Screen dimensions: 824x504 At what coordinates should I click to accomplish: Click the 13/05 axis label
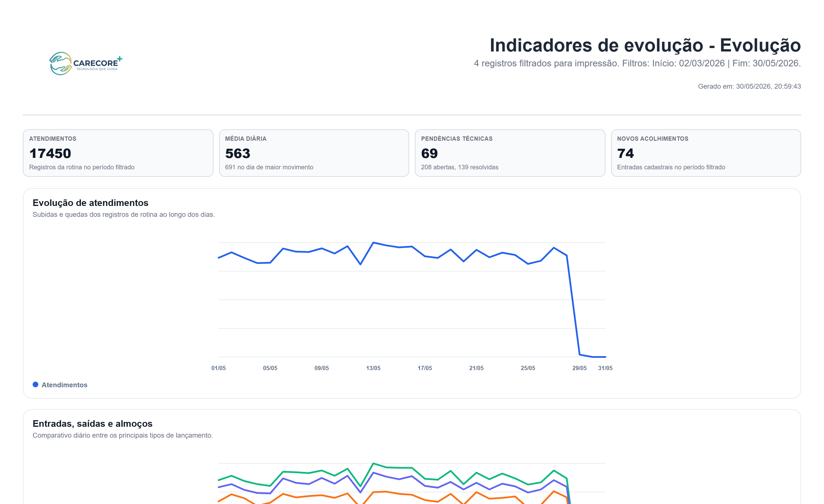[373, 368]
